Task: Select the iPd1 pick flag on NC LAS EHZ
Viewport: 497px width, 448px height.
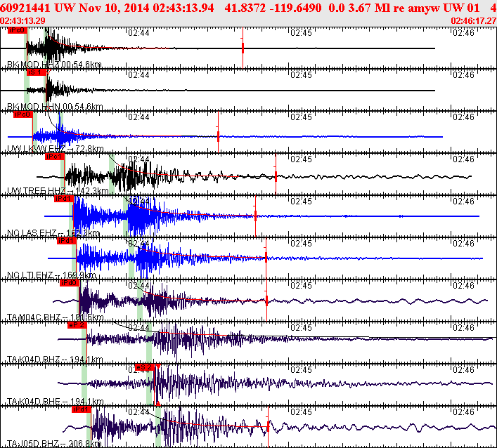Action: pyautogui.click(x=64, y=199)
